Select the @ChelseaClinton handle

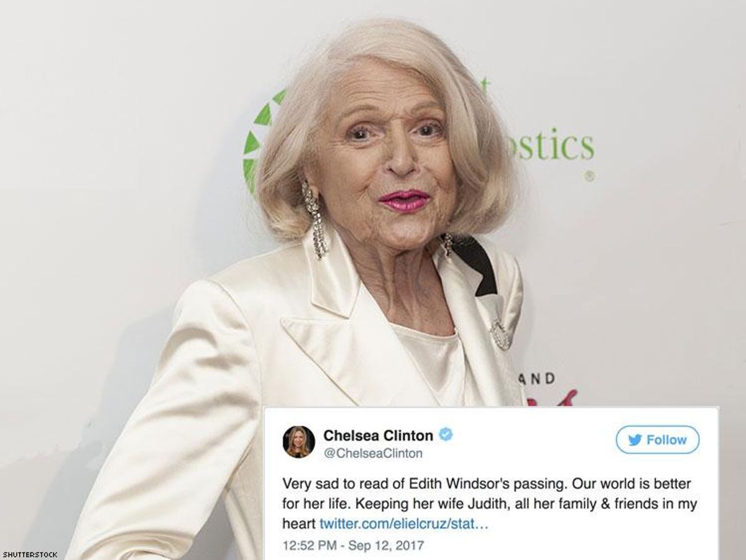pyautogui.click(x=372, y=454)
